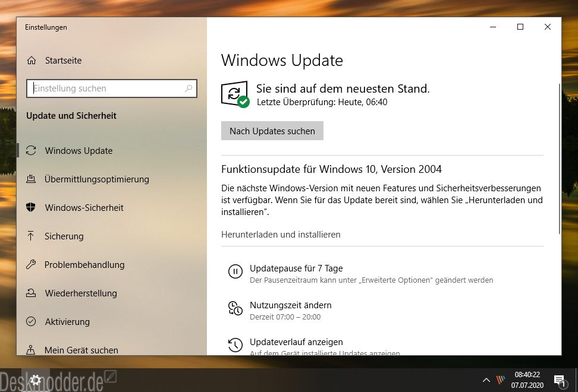Click the Einstellung suchen search field

click(x=112, y=88)
